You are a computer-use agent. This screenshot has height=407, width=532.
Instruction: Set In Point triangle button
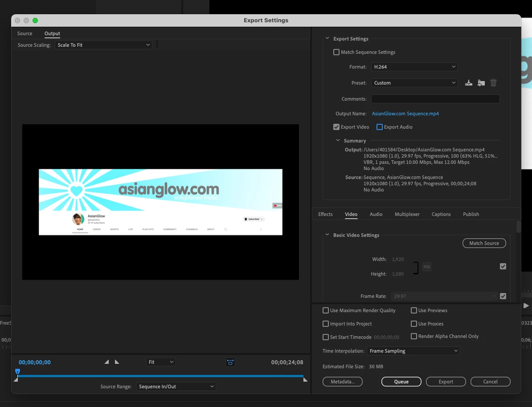pyautogui.click(x=106, y=362)
